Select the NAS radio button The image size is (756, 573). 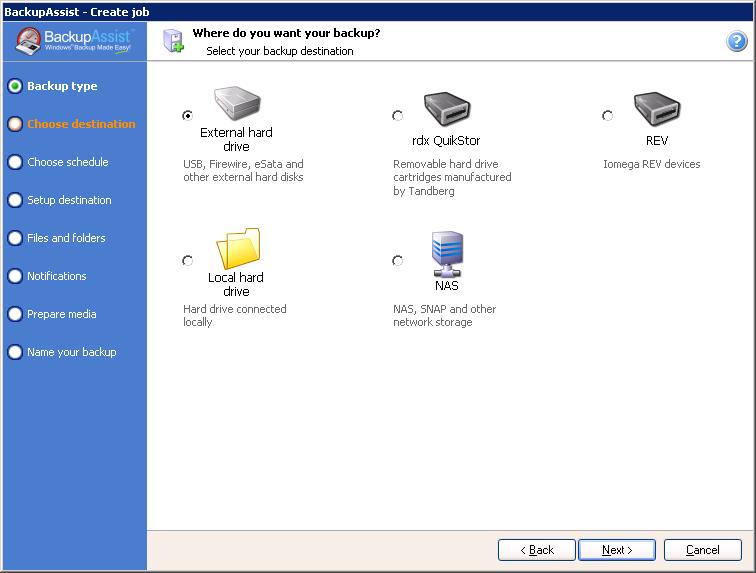(x=397, y=260)
